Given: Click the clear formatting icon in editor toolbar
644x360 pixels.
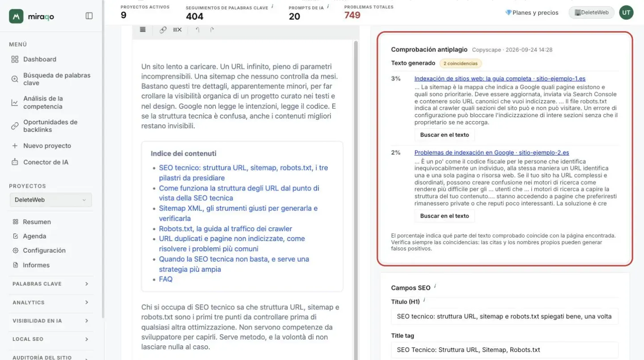Looking at the screenshot, I should tap(177, 30).
